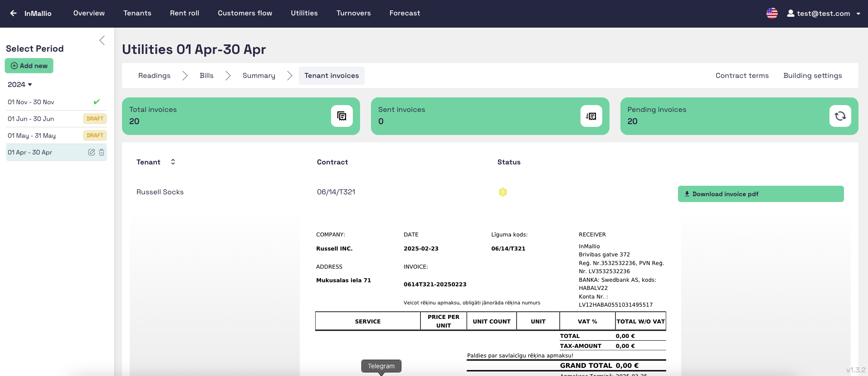Open Contract terms
868x376 pixels.
[x=742, y=76]
